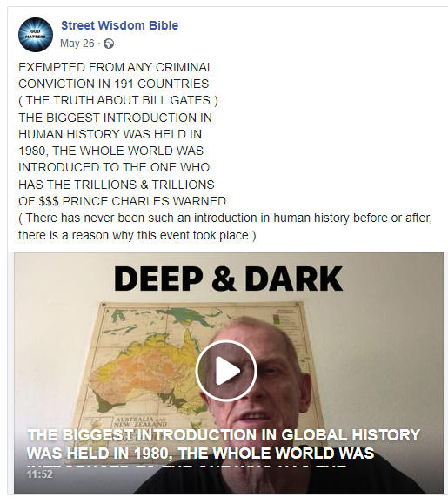Image resolution: width=448 pixels, height=504 pixels.
Task: Click the Street Wisdom Bible page name
Action: point(119,25)
